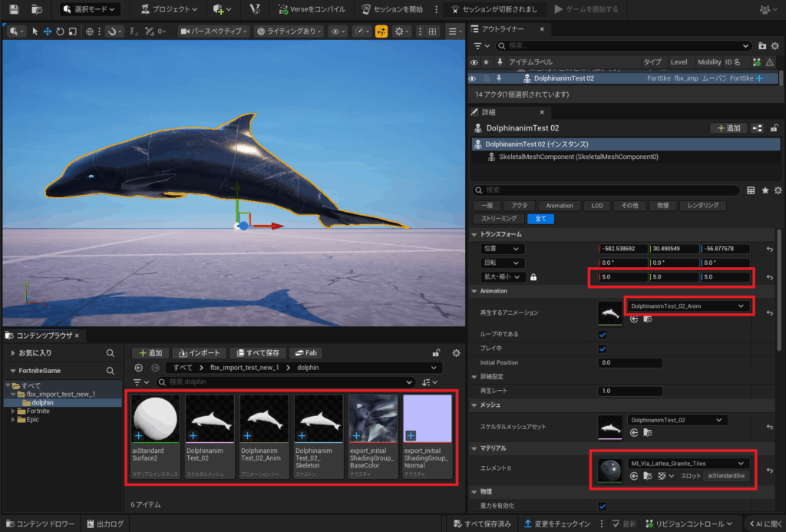Click the scale lock icon next to 拡大・縮小
The width and height of the screenshot is (786, 532).
click(x=533, y=276)
